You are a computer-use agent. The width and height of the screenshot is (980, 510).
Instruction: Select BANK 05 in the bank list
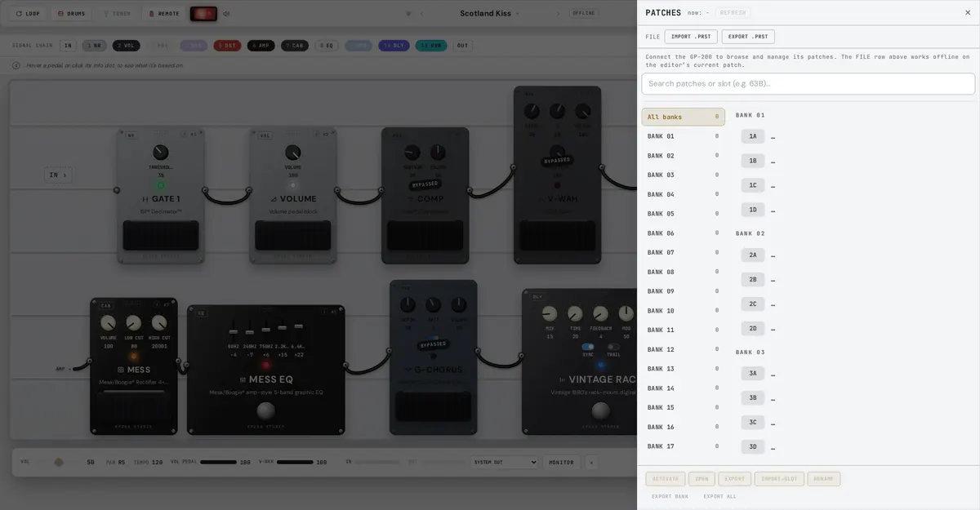(683, 214)
